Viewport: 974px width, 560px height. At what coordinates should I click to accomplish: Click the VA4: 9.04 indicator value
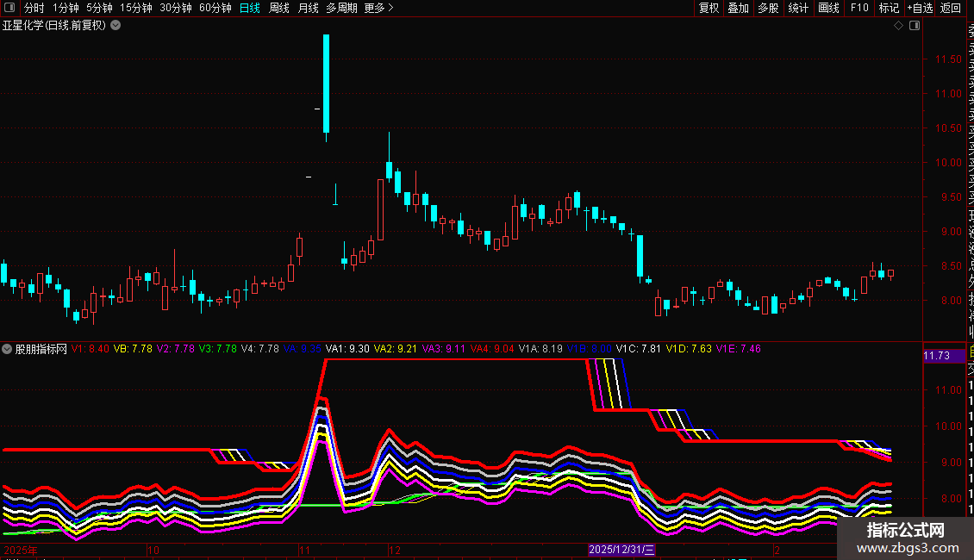pos(492,349)
